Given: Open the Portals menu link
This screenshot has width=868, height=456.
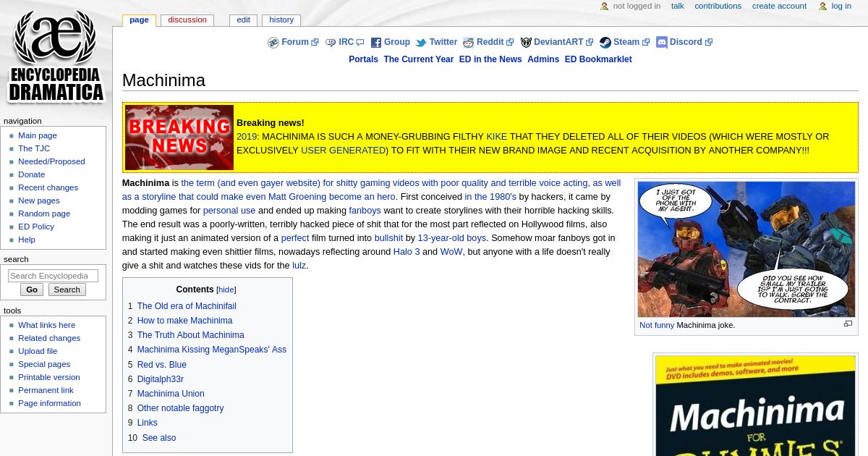Looking at the screenshot, I should pos(363,59).
